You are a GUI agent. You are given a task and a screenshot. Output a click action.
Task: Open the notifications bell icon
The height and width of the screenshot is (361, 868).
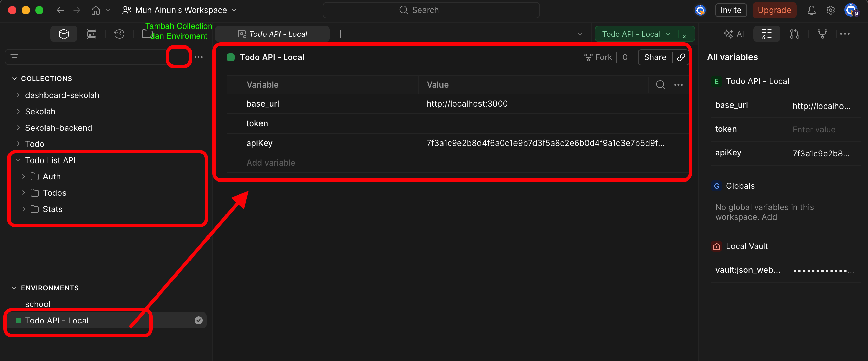811,10
